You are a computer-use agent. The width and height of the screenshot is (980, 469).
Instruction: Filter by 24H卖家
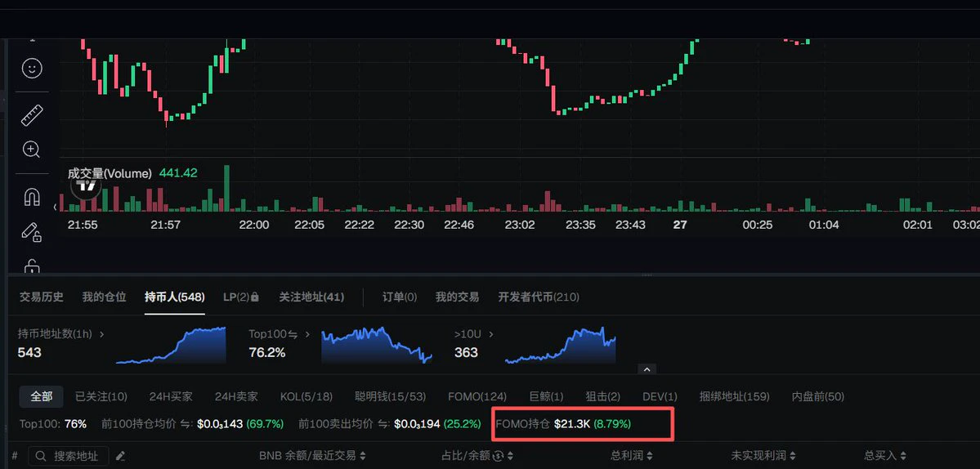[235, 396]
